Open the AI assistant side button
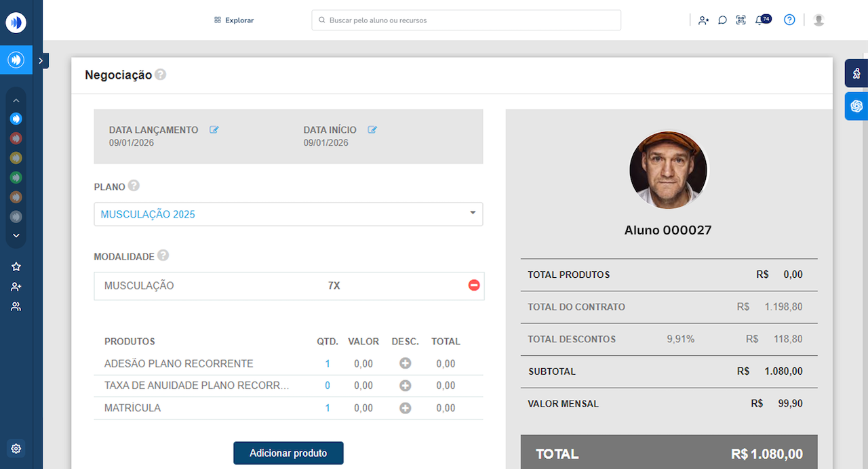 (856, 106)
